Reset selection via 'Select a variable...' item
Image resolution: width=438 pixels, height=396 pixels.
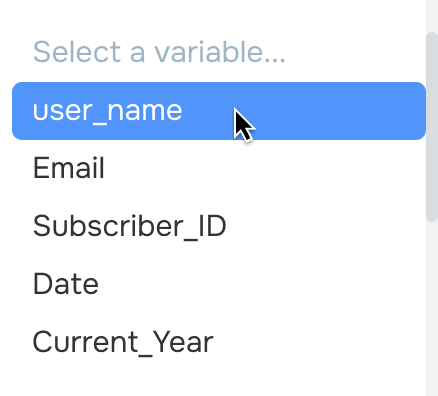tap(219, 52)
